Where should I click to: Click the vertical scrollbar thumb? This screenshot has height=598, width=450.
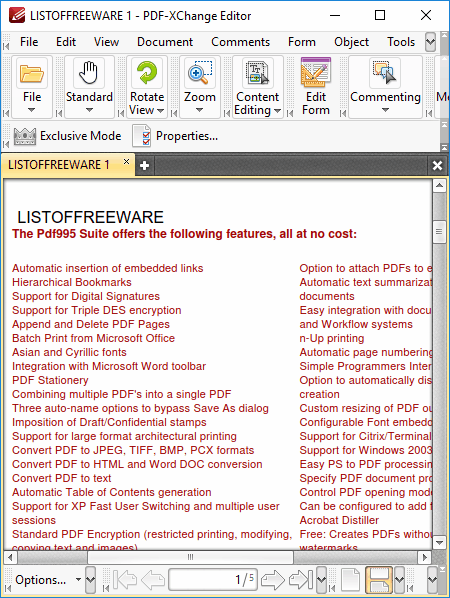click(x=439, y=231)
